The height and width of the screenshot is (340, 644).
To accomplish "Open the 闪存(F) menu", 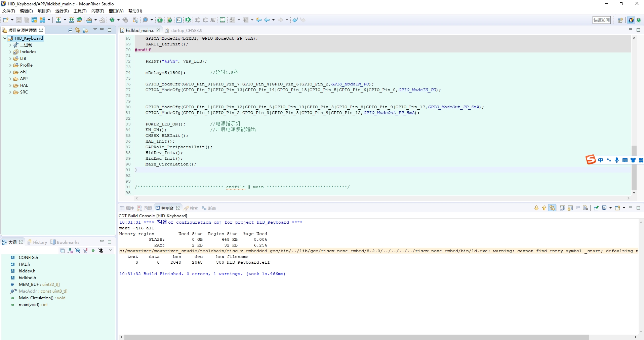I will [97, 11].
